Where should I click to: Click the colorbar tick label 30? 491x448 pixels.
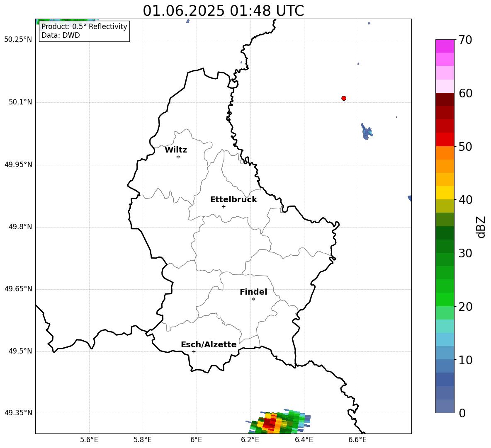tap(465, 253)
